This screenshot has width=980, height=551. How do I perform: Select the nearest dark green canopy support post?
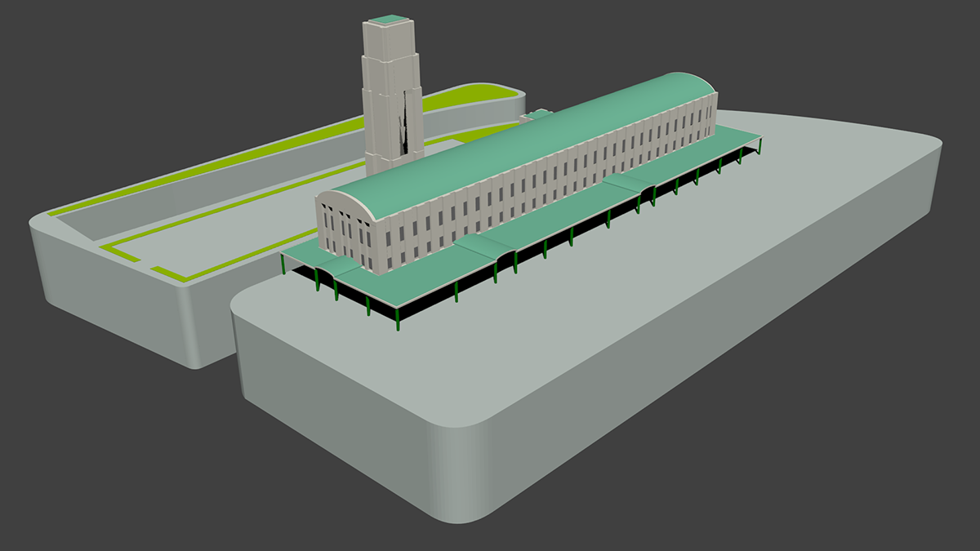pos(399,320)
